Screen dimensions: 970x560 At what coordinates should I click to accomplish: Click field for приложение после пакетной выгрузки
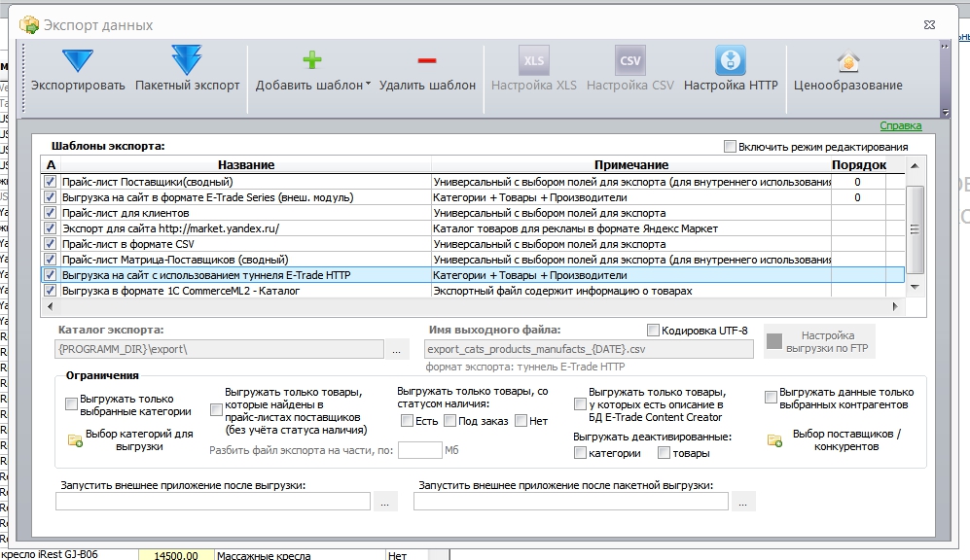[571, 502]
